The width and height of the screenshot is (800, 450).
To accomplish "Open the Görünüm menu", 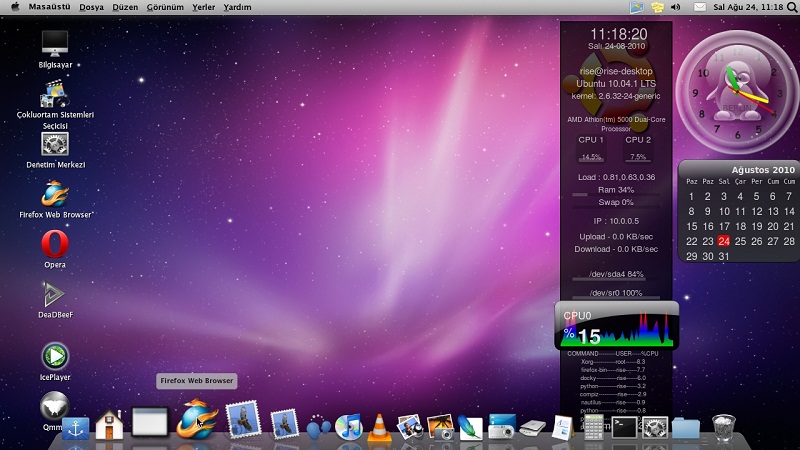I will (x=165, y=7).
